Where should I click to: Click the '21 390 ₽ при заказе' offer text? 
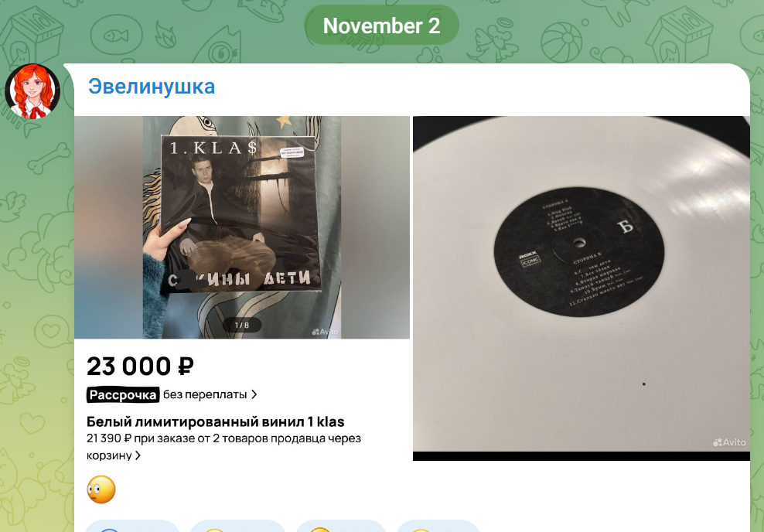[x=223, y=447]
